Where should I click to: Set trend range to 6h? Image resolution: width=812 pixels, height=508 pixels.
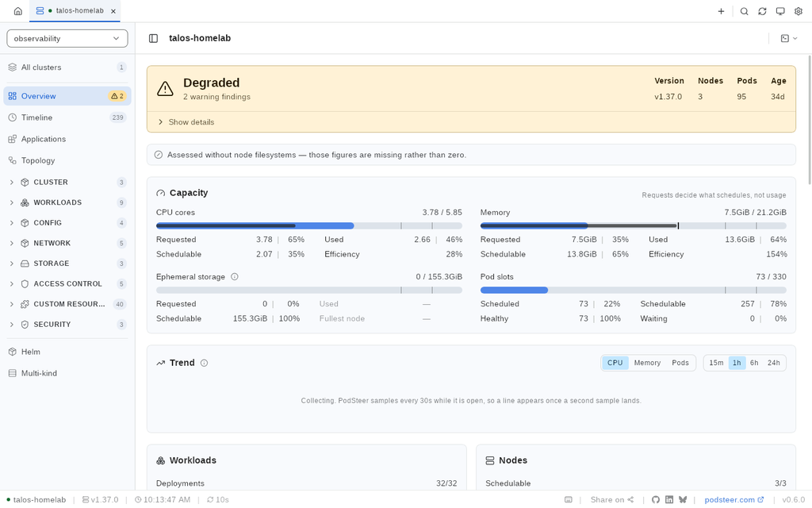click(x=754, y=363)
